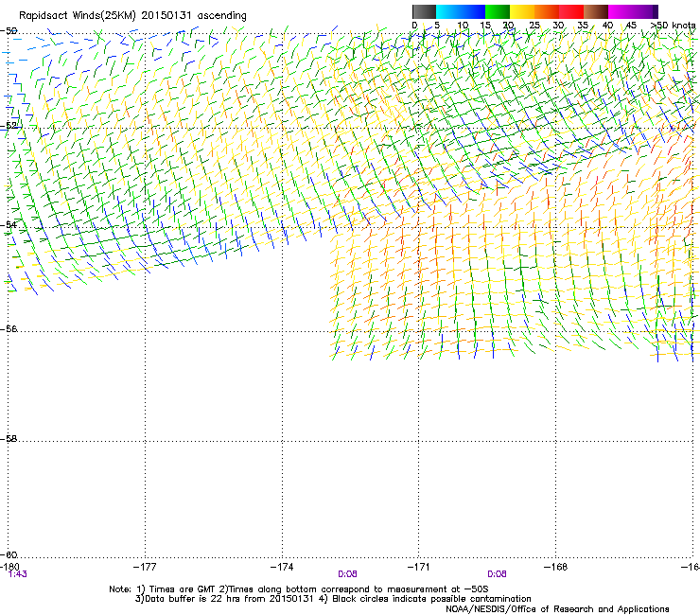
Task: Click the yellow 20-25 knots color segment
Action: 522,11
